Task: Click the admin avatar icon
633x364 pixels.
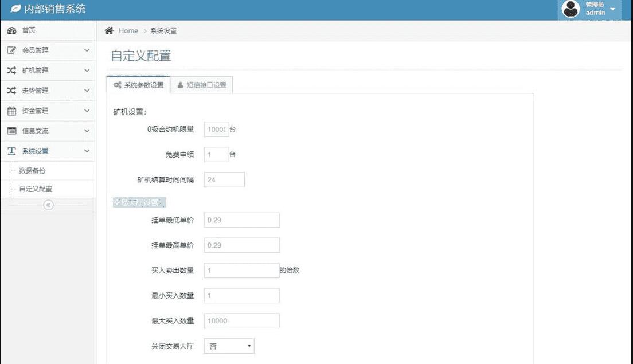Action: coord(571,9)
